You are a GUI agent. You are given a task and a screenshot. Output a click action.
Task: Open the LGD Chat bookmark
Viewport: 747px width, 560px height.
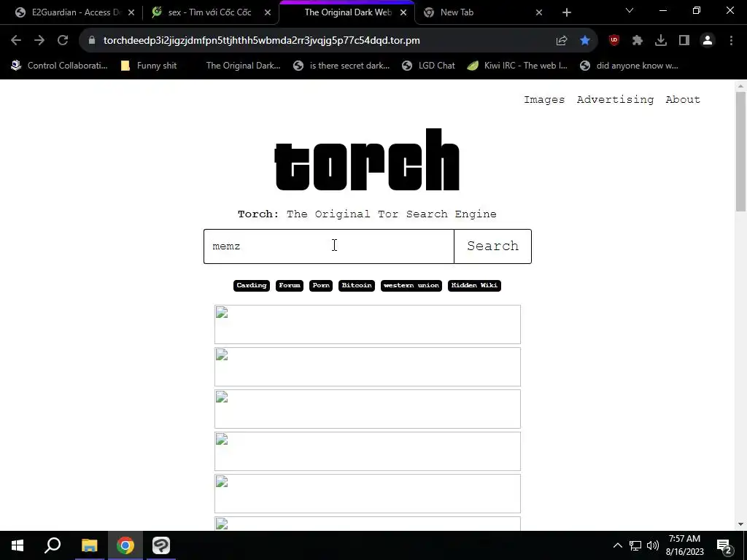pos(428,66)
